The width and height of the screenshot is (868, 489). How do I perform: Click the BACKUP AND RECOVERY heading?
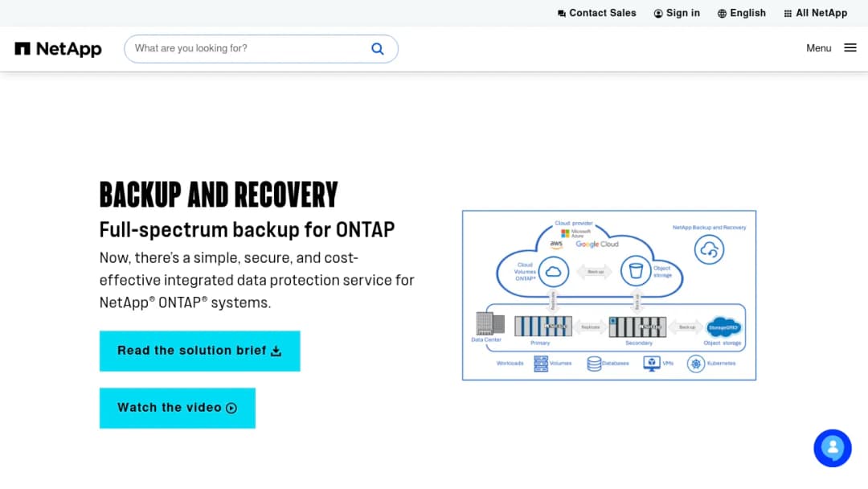[219, 195]
